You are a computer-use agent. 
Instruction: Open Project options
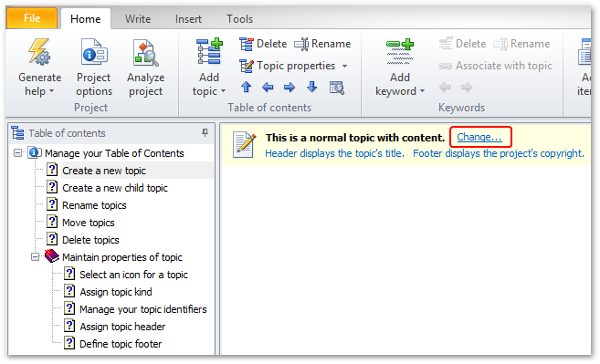pyautogui.click(x=94, y=68)
